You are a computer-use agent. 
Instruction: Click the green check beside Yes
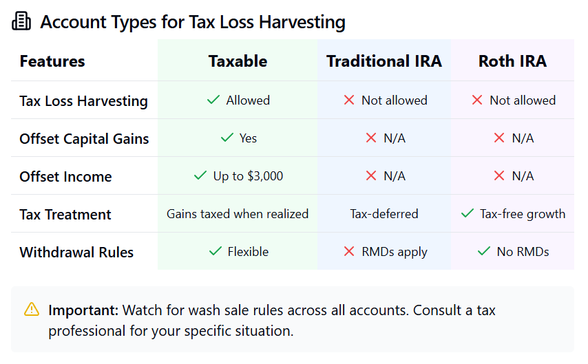tap(227, 138)
